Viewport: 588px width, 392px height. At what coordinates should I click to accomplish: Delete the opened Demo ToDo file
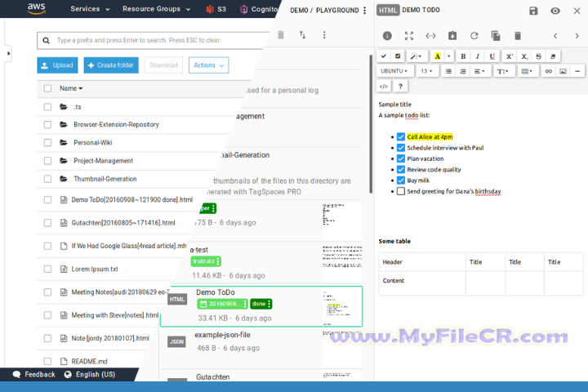[x=518, y=36]
